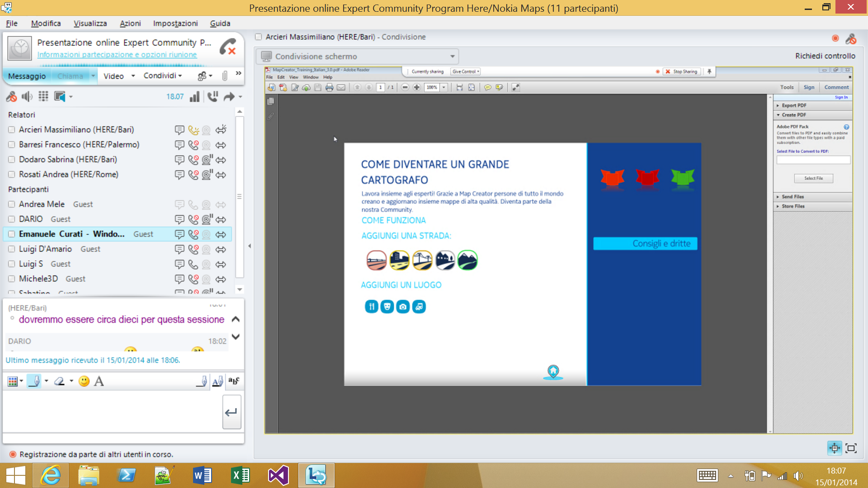
Task: Open the Azioni menu
Action: tap(130, 23)
